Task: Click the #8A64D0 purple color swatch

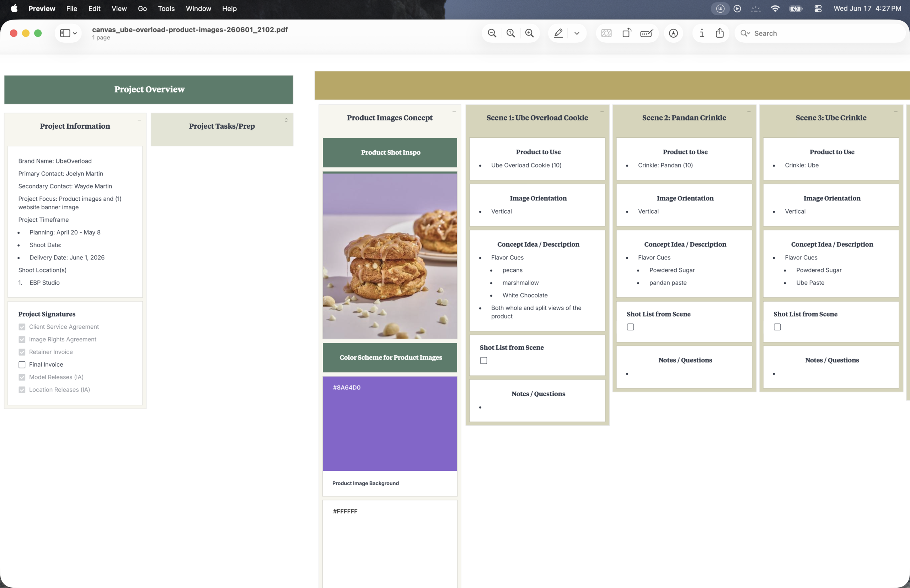Action: (x=390, y=424)
